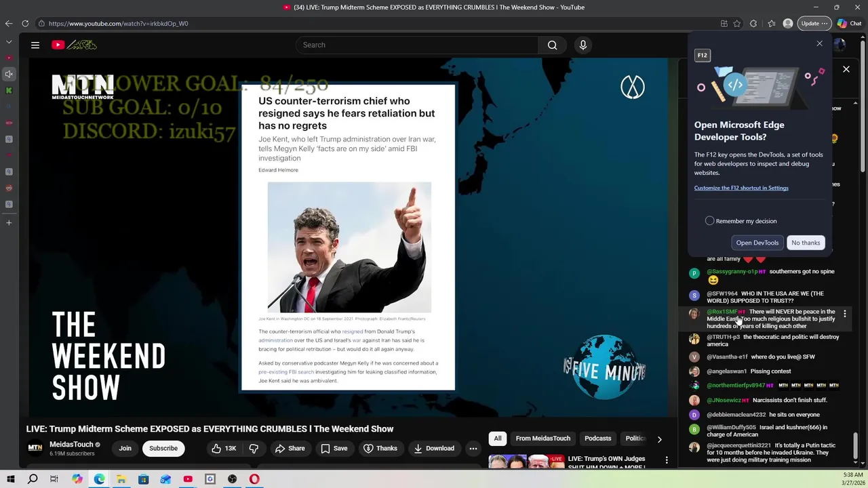Viewport: 868px width, 488px height.
Task: Click No thanks button
Action: coord(806,243)
